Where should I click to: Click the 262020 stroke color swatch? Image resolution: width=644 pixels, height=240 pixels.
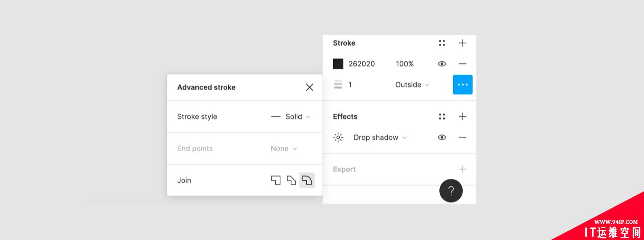[x=338, y=64]
